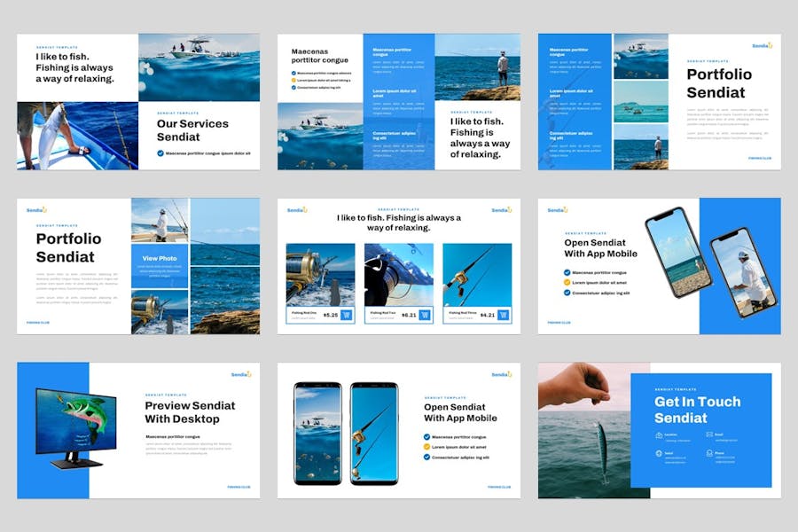The image size is (798, 532).
Task: Add Fishing Rod Three to cart
Action: [x=503, y=314]
